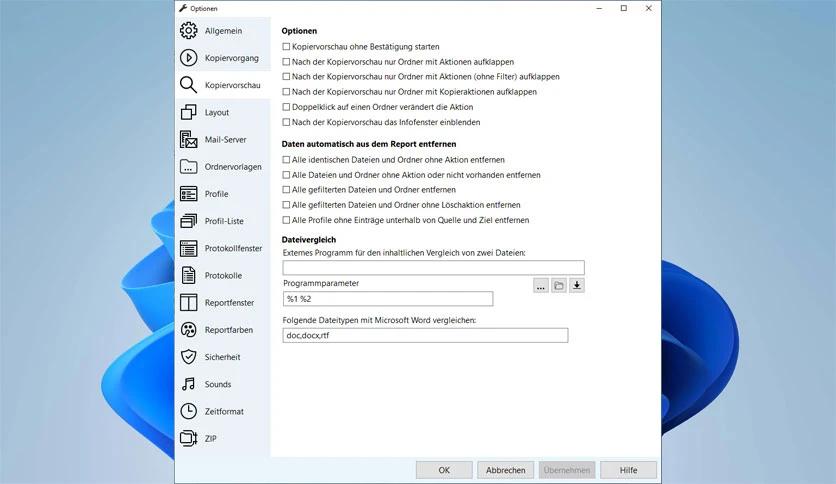
Task: Close the Optionen dialog window
Action: (648, 8)
